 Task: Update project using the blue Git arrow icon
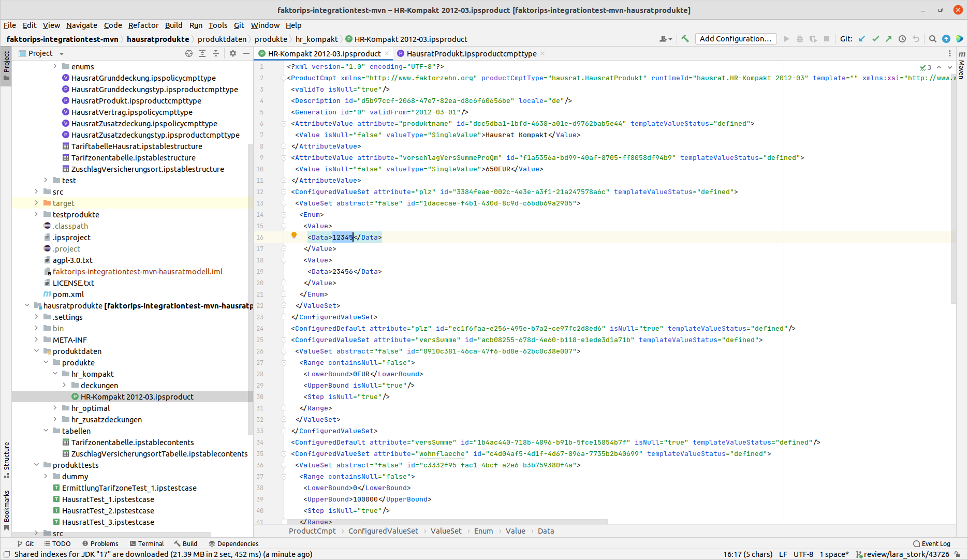(x=862, y=39)
